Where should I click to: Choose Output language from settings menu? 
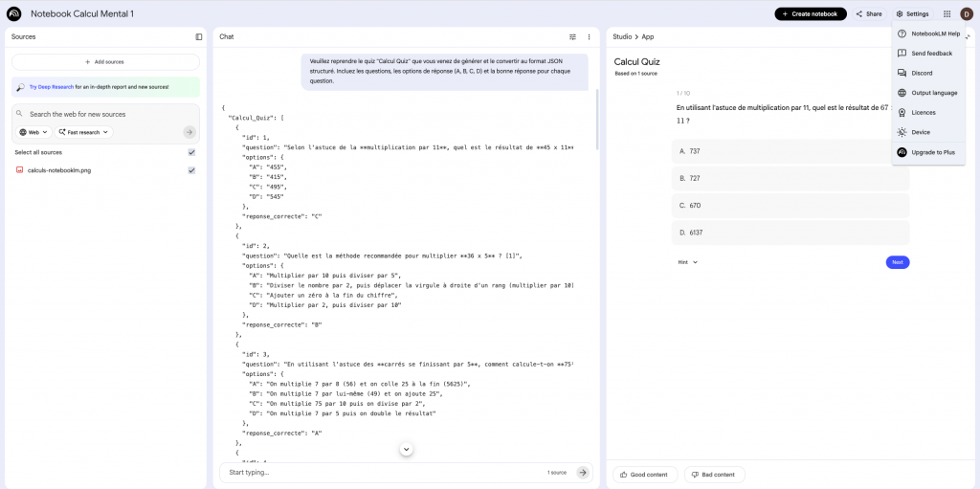point(933,93)
